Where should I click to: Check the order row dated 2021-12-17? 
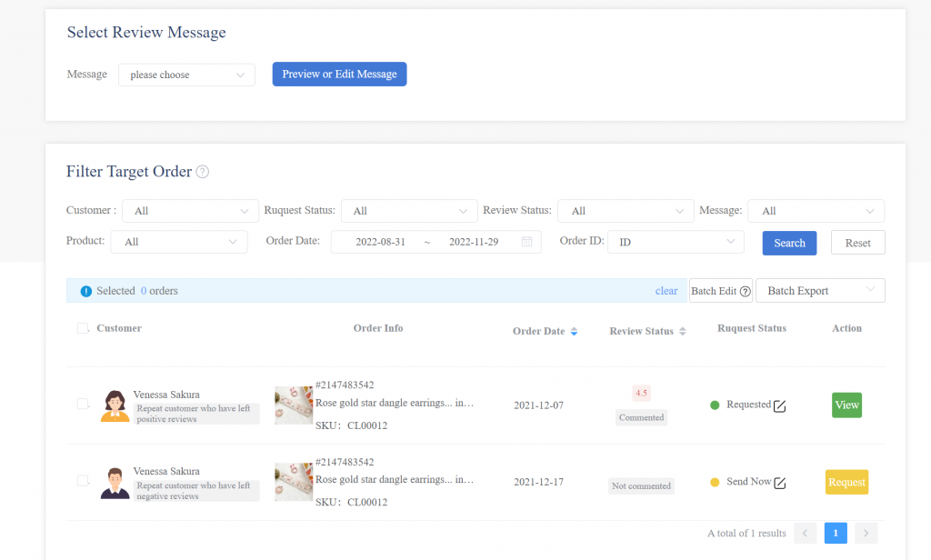tap(83, 481)
